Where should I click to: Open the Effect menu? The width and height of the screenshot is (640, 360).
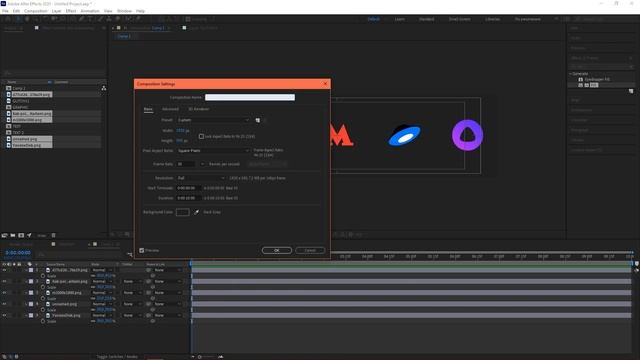pos(71,11)
